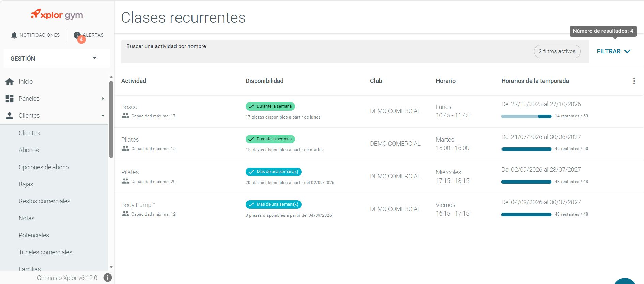The width and height of the screenshot is (644, 284).
Task: Open Gestos comerciales
Action: coord(44,201)
